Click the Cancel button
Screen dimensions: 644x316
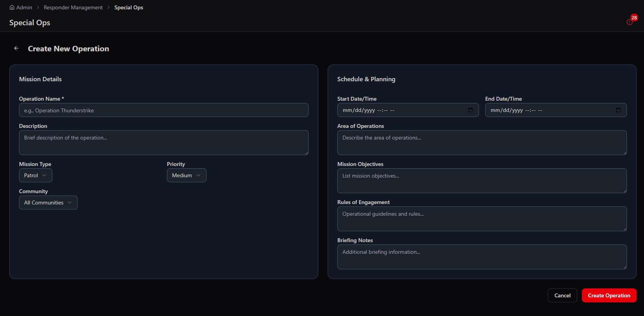pos(562,295)
